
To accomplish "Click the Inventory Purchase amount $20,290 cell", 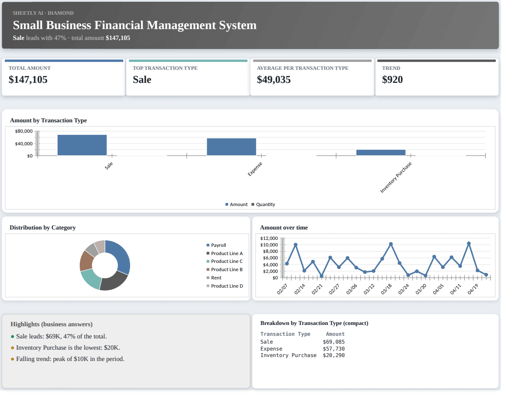I will (x=334, y=355).
